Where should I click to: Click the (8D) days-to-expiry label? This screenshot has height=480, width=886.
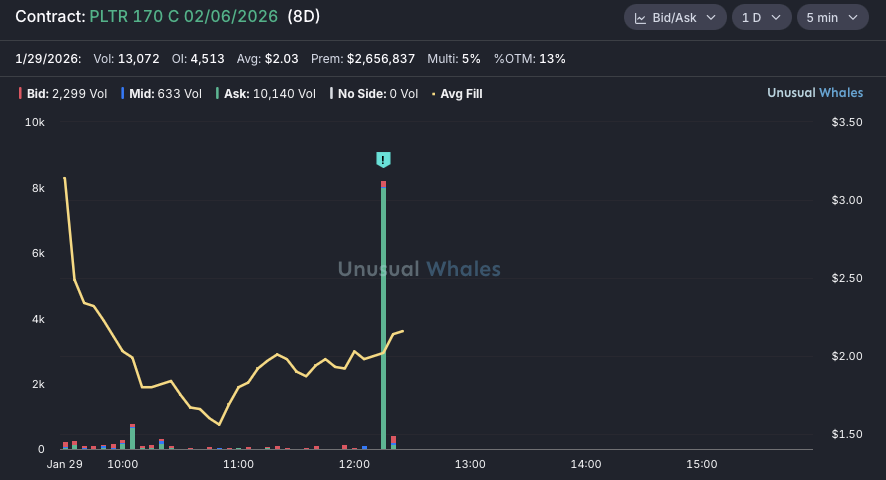coord(303,16)
